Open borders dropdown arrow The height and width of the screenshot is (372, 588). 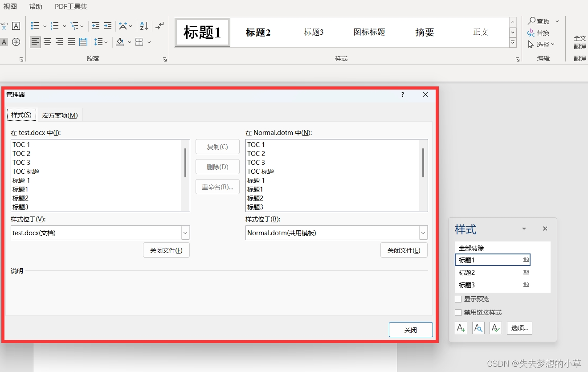(x=149, y=42)
